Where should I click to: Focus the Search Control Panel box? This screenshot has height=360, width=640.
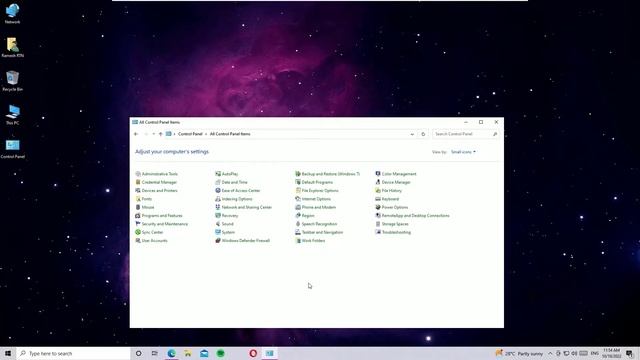point(465,134)
